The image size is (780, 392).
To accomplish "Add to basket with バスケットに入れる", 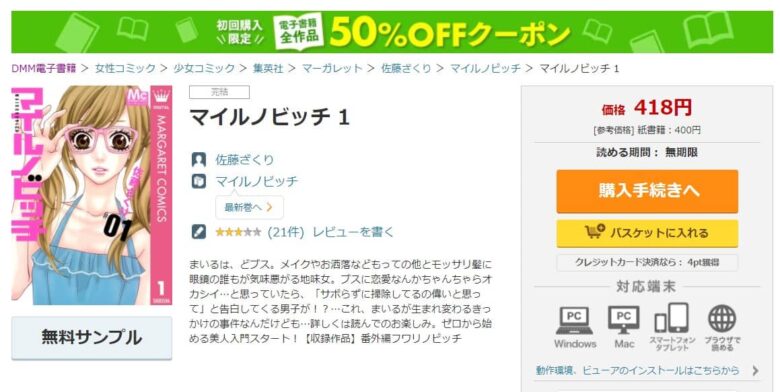I will point(647,233).
